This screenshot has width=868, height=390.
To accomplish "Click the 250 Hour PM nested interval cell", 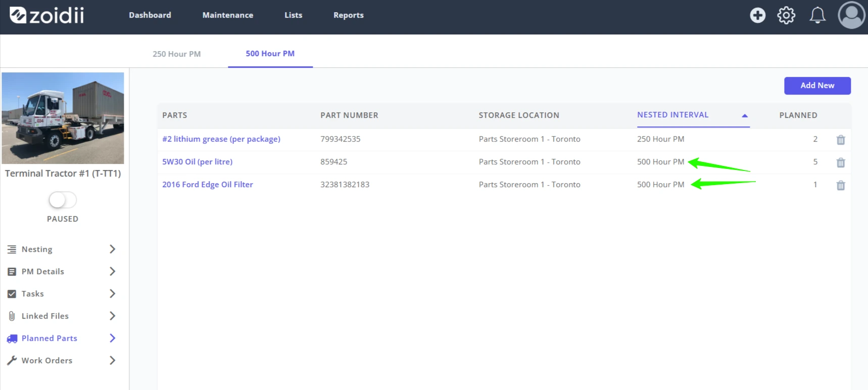I will 661,139.
